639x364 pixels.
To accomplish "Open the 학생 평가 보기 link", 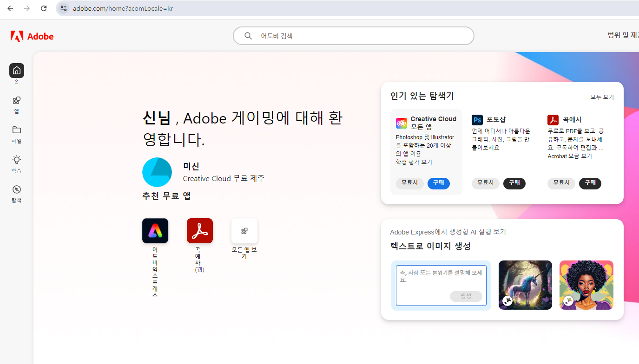I will 414,162.
